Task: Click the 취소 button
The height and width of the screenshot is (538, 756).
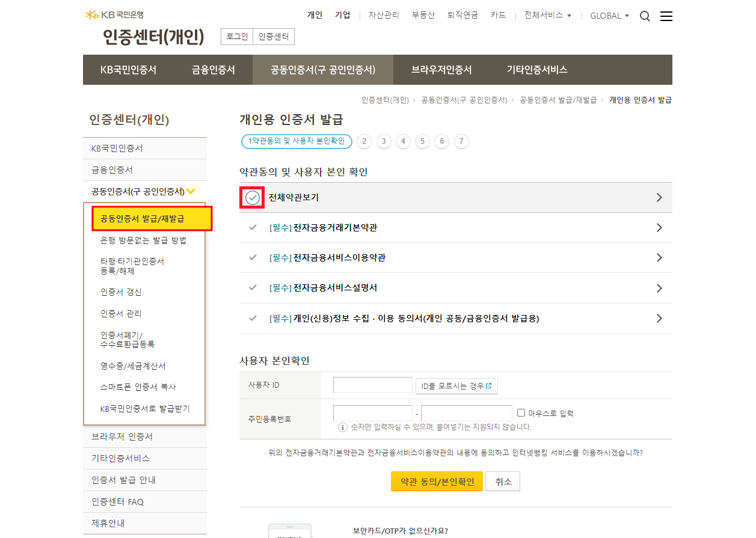Action: [503, 481]
